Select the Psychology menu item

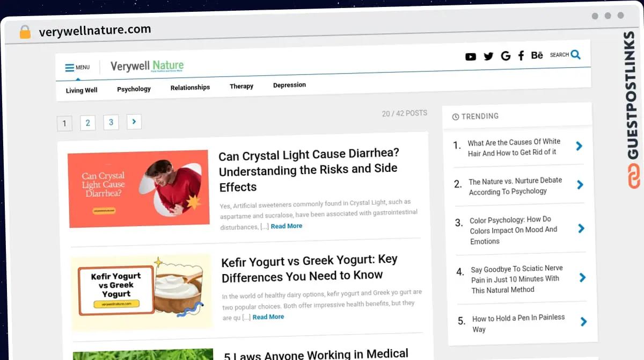click(x=134, y=89)
